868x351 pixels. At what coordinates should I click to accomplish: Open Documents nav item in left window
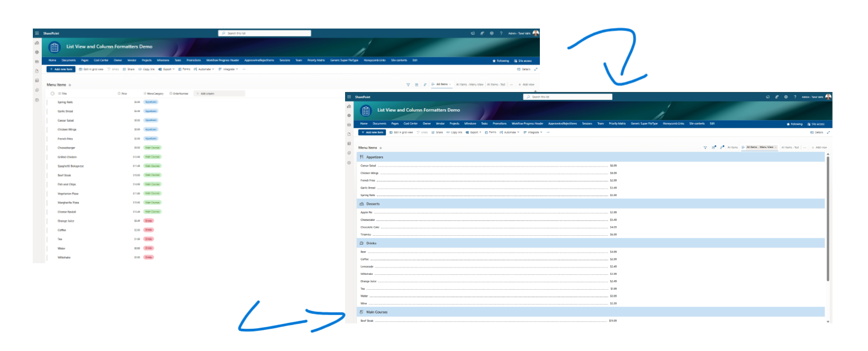point(68,60)
